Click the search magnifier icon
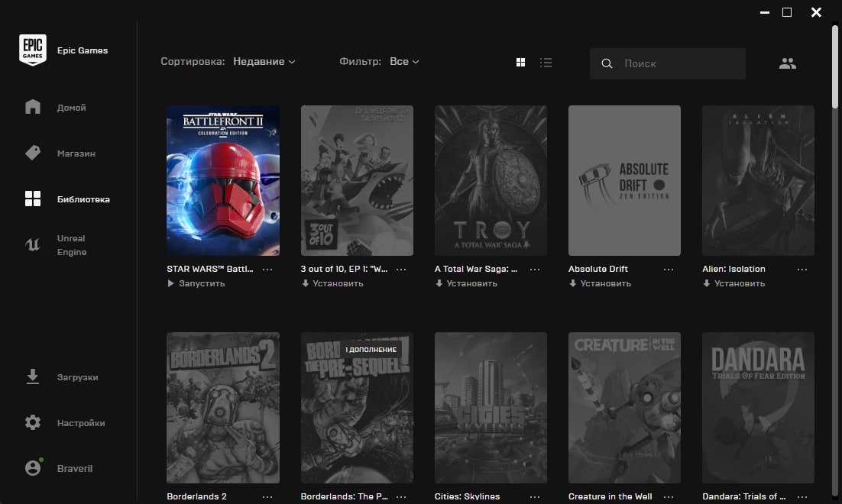Screen dimensions: 842x504 pos(607,63)
